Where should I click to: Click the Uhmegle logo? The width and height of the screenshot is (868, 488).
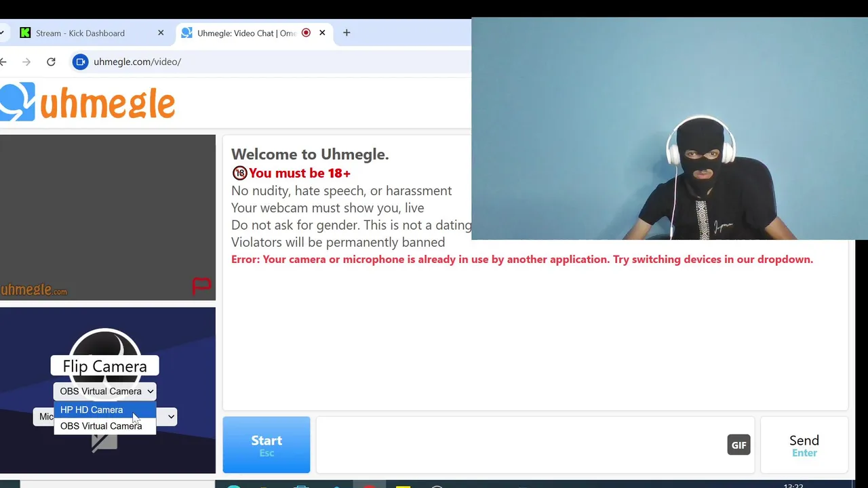(87, 102)
